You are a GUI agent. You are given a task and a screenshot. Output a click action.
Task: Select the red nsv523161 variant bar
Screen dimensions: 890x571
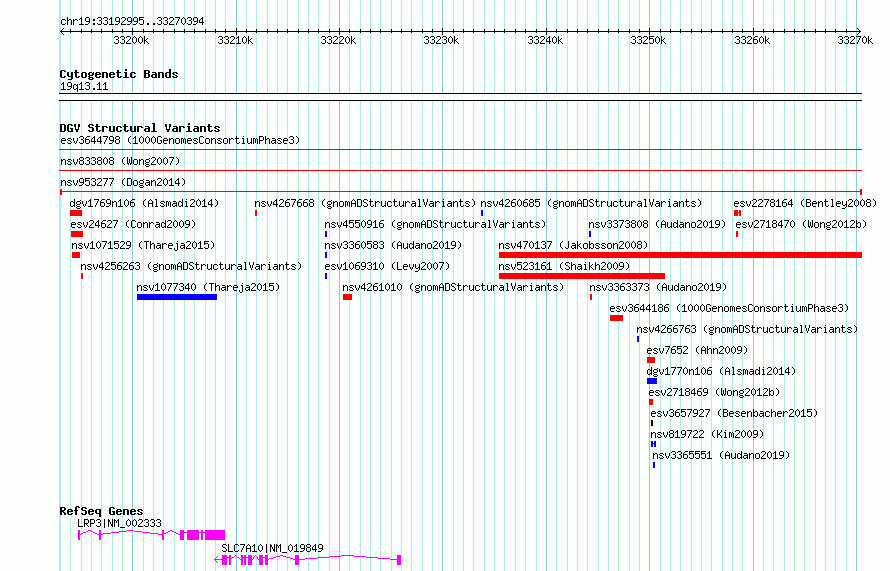click(582, 276)
